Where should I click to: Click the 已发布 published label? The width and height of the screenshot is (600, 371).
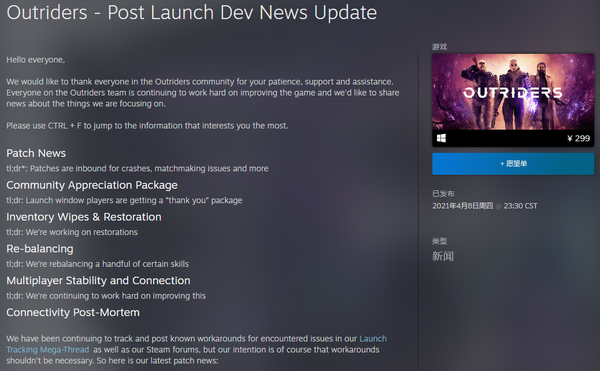click(x=443, y=194)
